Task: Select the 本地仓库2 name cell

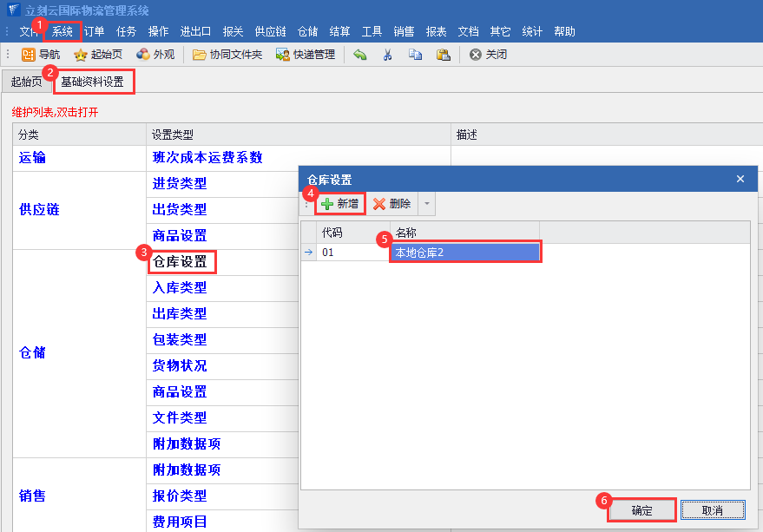Action: tap(465, 253)
